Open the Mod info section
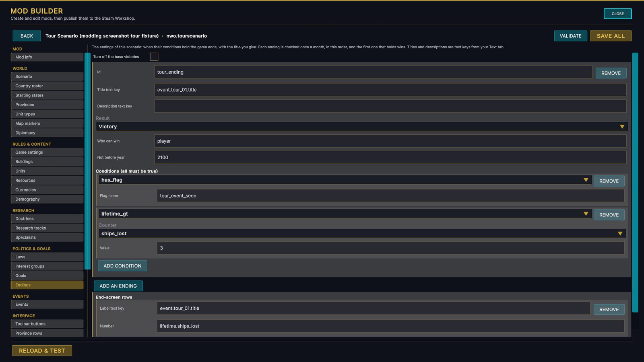Viewport: 644px width, 362px height. tap(47, 57)
